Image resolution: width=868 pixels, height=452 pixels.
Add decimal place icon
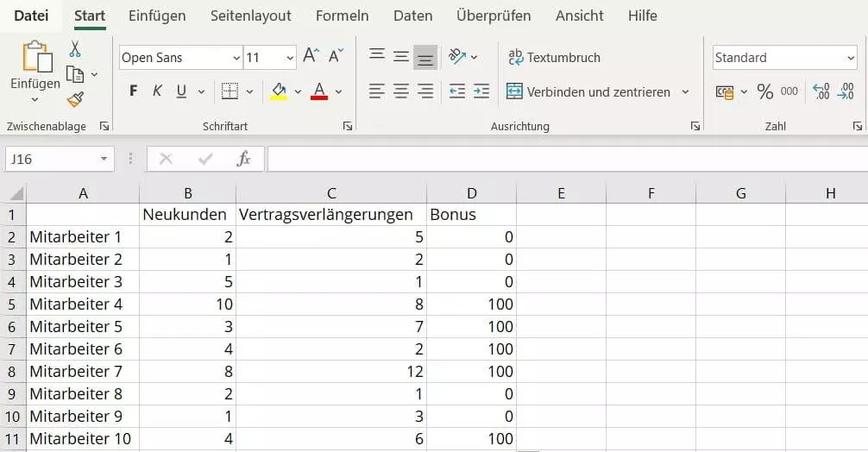click(x=821, y=91)
